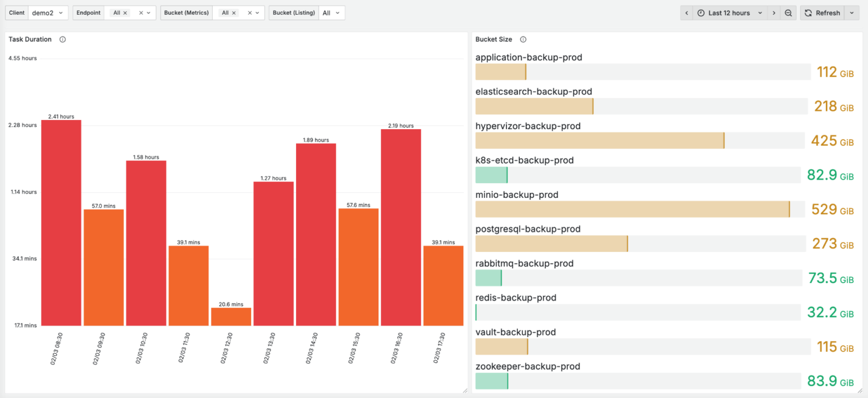Image resolution: width=868 pixels, height=398 pixels.
Task: Remove the 'All' chip from Endpoint filter
Action: tap(125, 13)
